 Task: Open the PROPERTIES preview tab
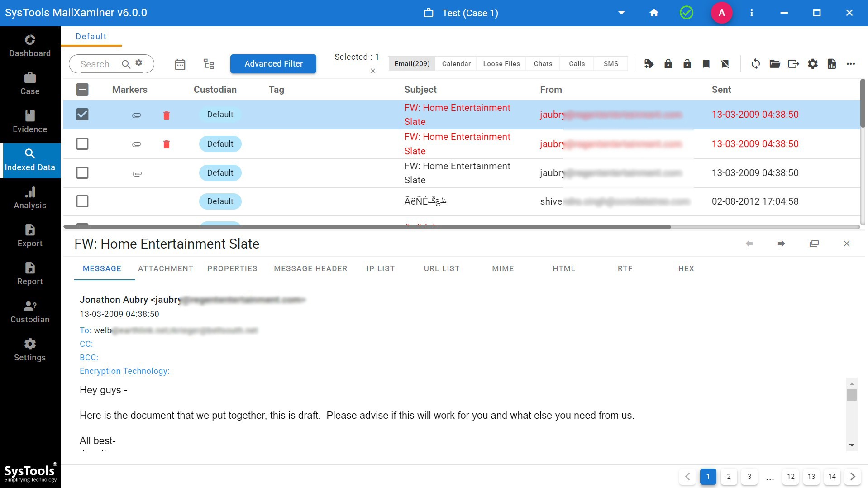point(232,268)
